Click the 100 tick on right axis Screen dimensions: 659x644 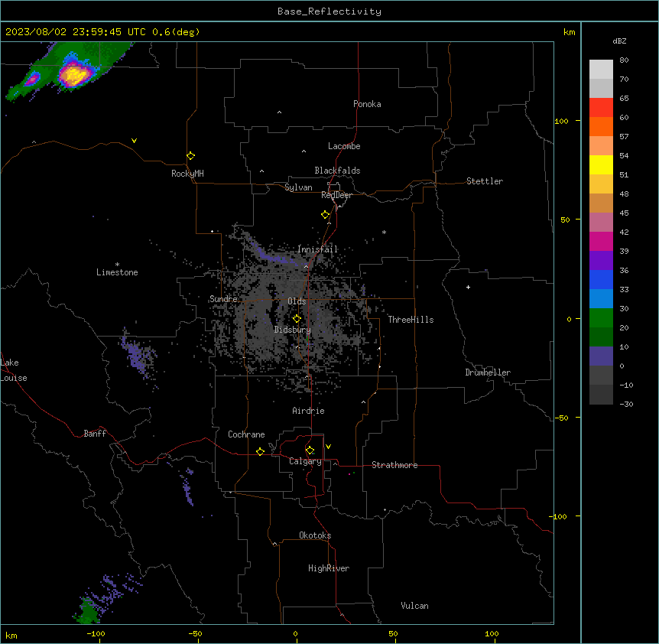coord(561,121)
